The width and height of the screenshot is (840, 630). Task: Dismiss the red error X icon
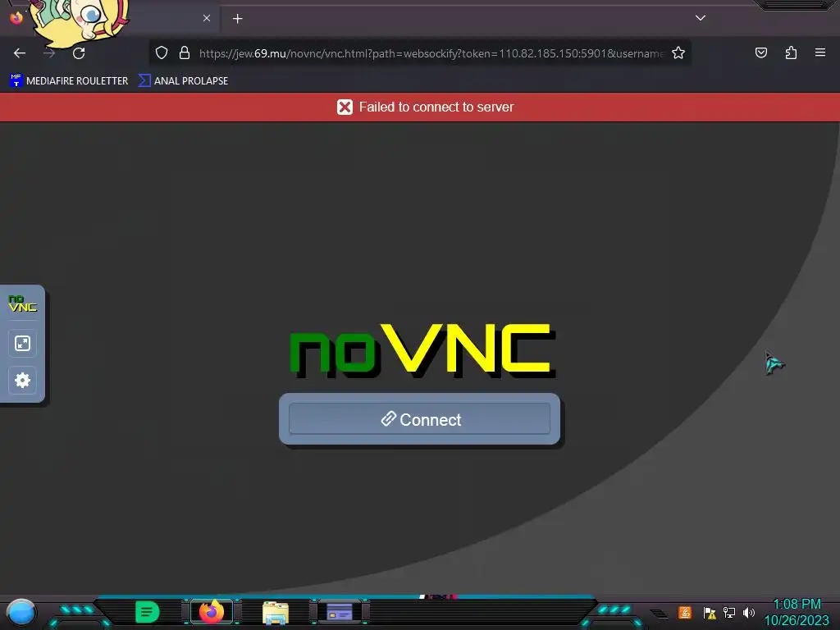pyautogui.click(x=345, y=107)
